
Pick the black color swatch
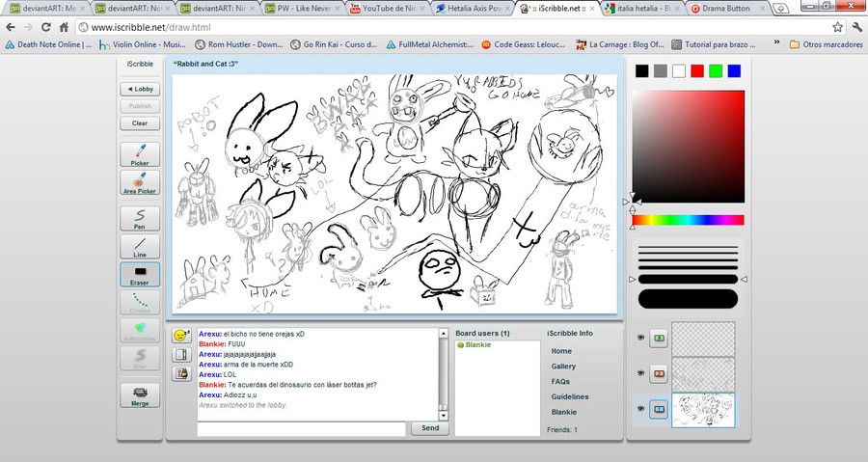[x=641, y=70]
